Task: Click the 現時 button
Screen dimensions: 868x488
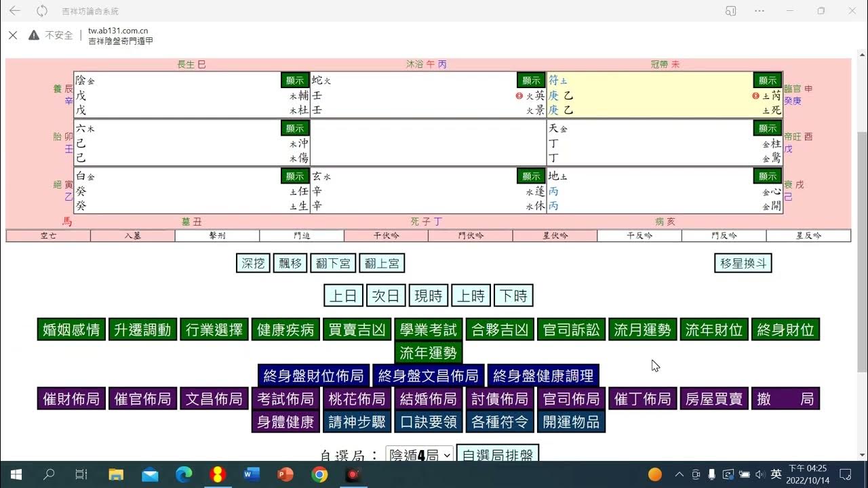Action: [x=429, y=296]
